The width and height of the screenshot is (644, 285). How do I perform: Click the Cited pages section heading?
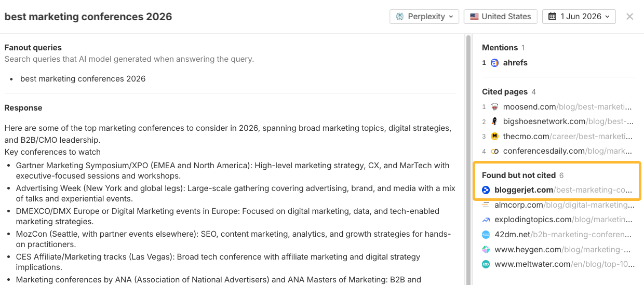505,92
